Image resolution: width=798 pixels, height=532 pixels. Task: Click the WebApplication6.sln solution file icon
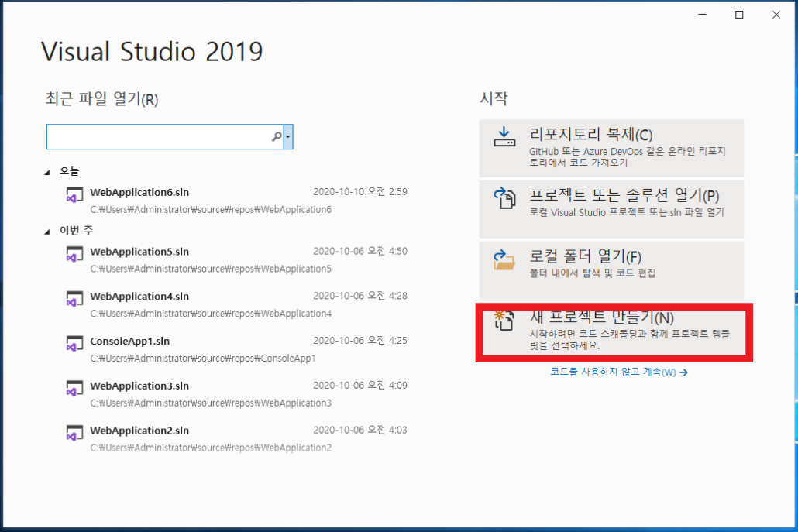click(x=74, y=195)
